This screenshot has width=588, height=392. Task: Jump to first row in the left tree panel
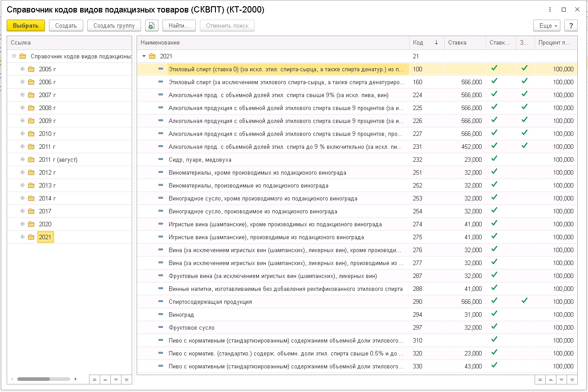coord(94,379)
